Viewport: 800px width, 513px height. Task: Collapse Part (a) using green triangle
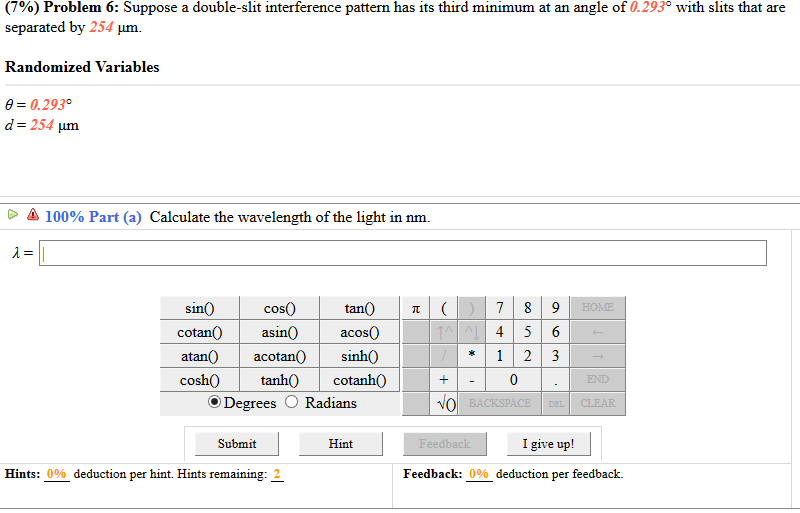(x=13, y=214)
